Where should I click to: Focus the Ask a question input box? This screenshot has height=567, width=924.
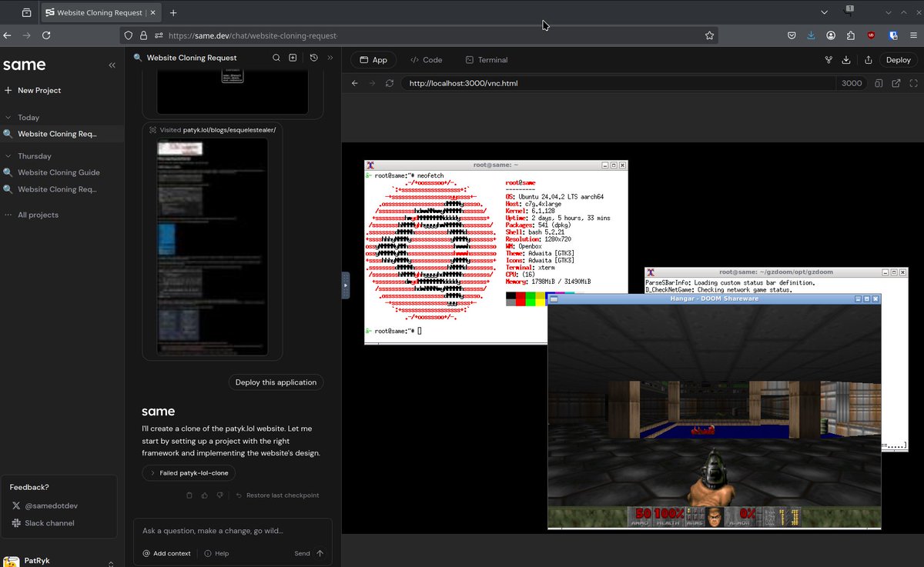pos(233,531)
